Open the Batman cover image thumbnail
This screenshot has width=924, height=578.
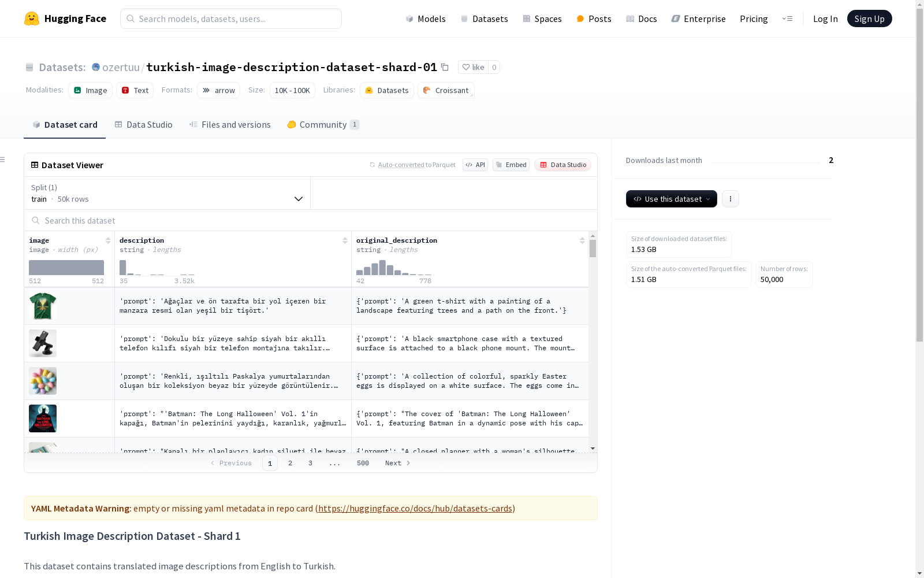43,418
